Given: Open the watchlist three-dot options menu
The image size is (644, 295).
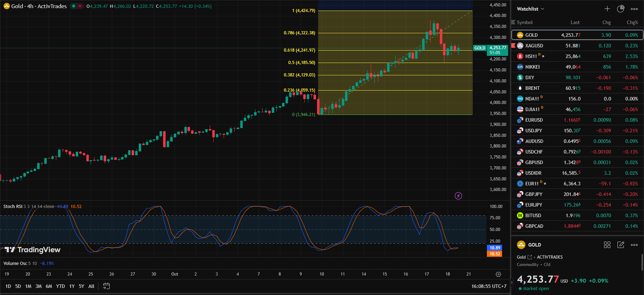Looking at the screenshot, I should point(634,9).
